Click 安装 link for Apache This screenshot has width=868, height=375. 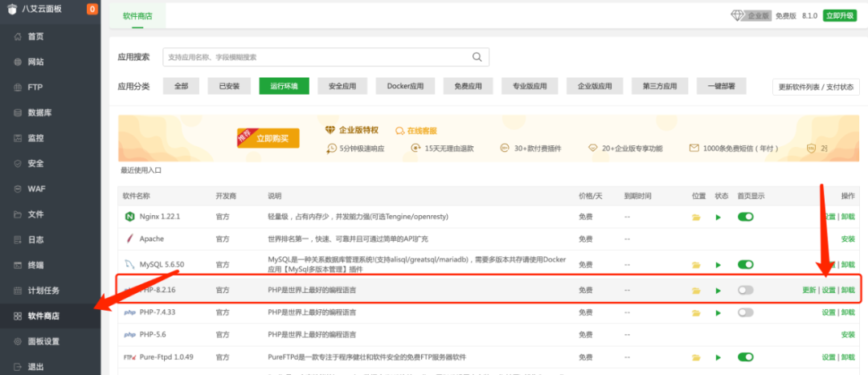pos(848,239)
